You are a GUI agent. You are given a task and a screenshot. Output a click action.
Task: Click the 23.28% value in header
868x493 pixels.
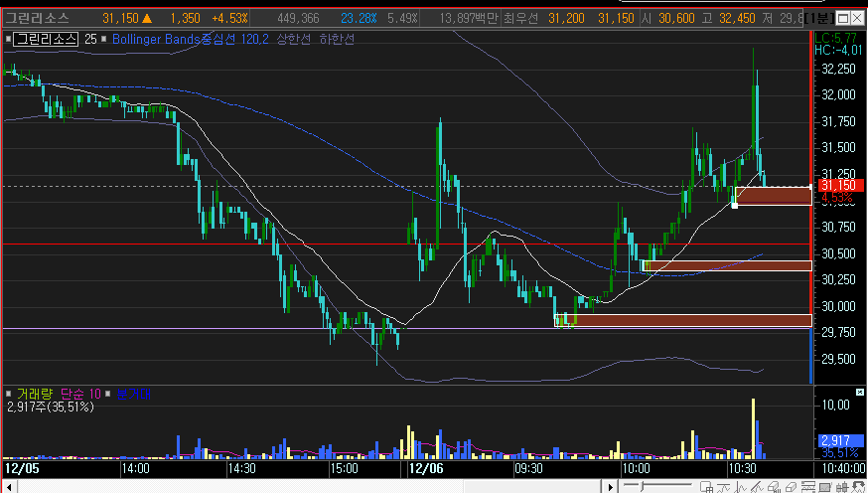359,18
